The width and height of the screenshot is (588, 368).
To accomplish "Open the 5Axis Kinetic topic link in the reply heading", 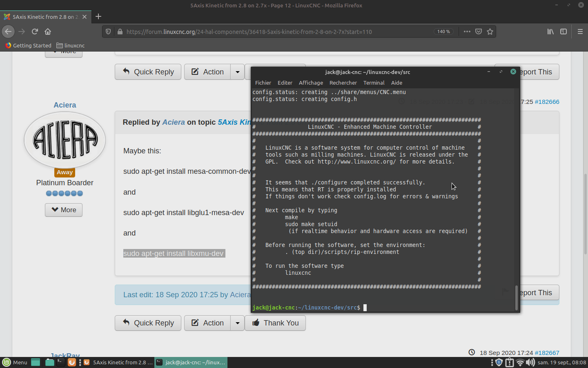I will click(x=234, y=122).
